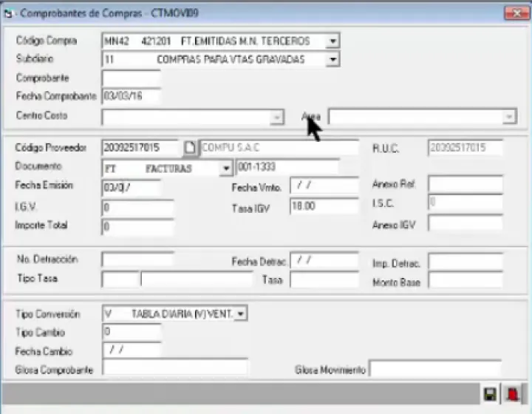Image resolution: width=532 pixels, height=414 pixels.
Task: Click the Comprobante input field
Action: click(131, 78)
